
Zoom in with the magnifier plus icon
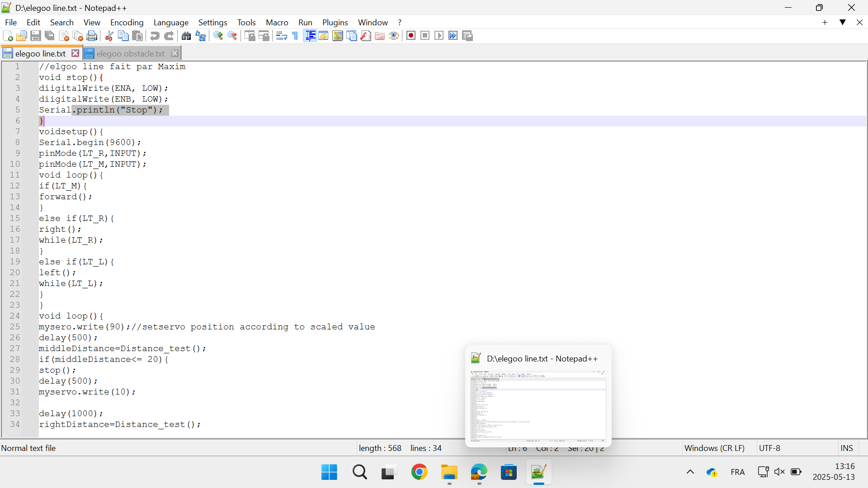pyautogui.click(x=218, y=36)
